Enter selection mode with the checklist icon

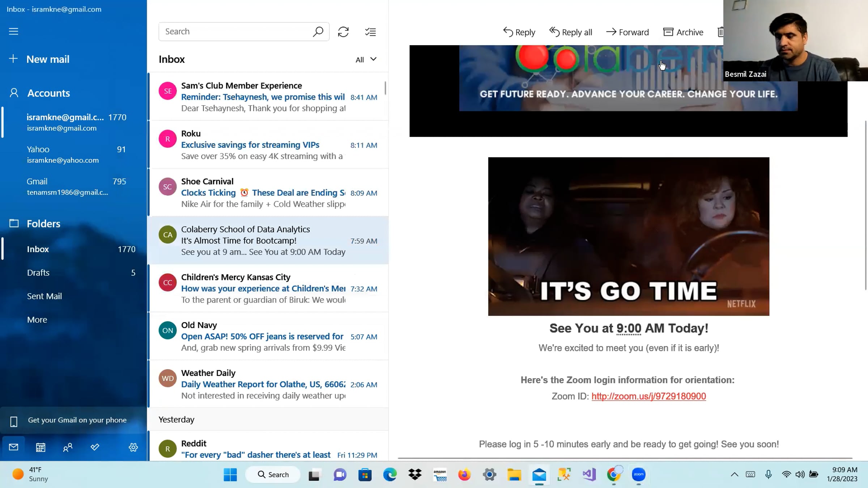370,32
